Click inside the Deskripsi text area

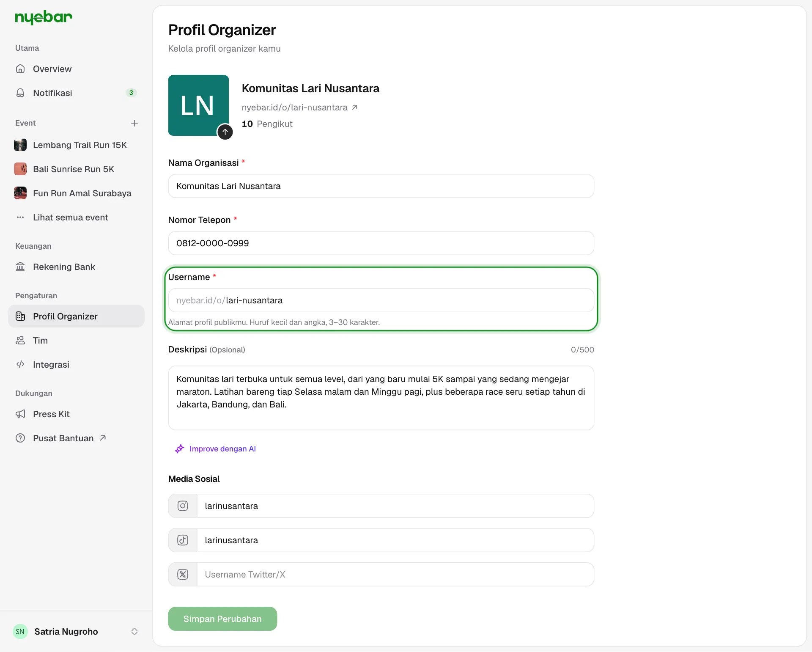pos(381,398)
